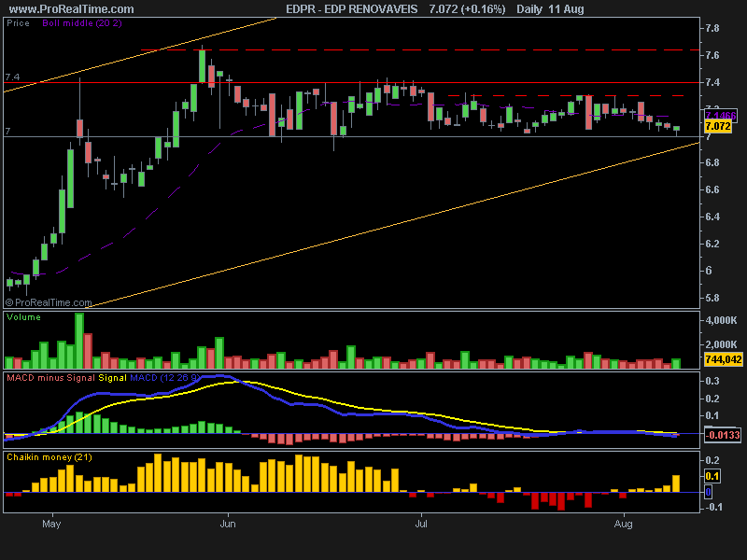Click the May label on time axis
747x560 pixels.
point(51,524)
